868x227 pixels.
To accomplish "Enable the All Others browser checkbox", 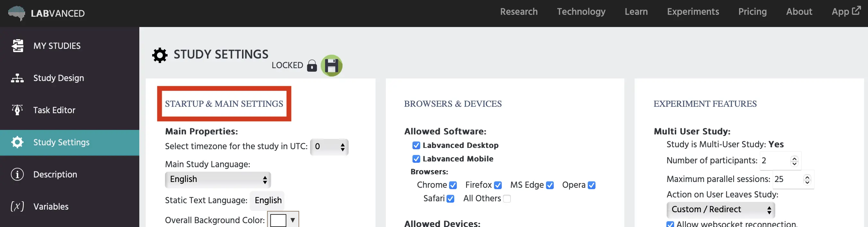I will point(507,199).
